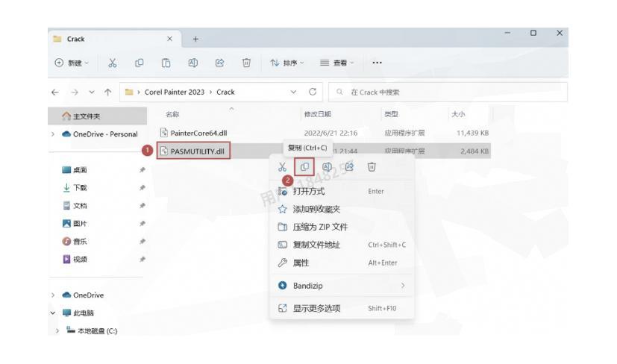
Task: Open the 查看 (View) dropdown
Action: pos(336,63)
